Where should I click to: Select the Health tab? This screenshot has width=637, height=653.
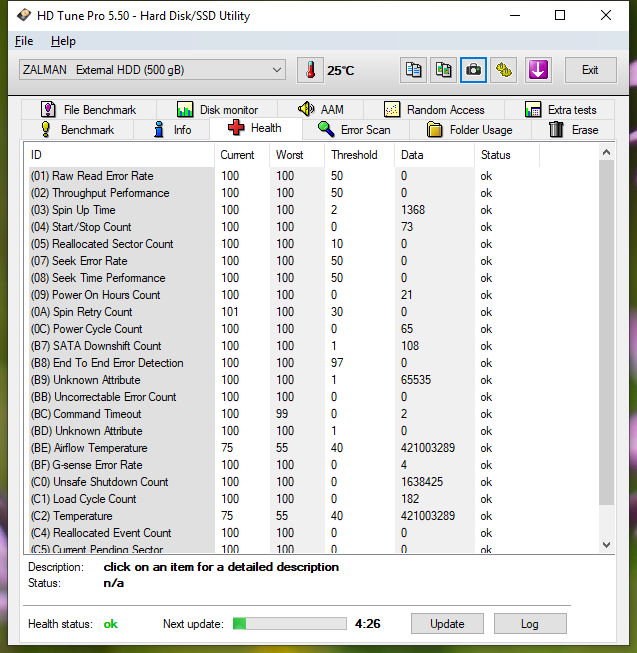[256, 128]
